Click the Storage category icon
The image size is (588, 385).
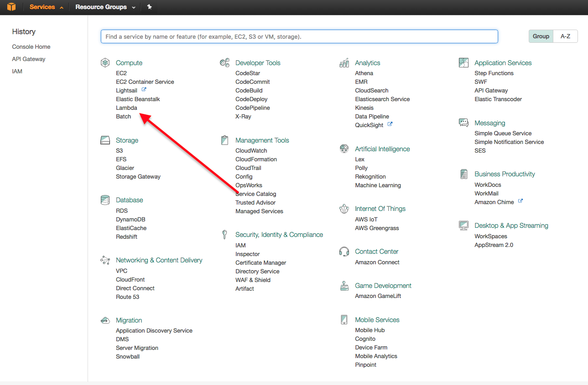pyautogui.click(x=105, y=140)
